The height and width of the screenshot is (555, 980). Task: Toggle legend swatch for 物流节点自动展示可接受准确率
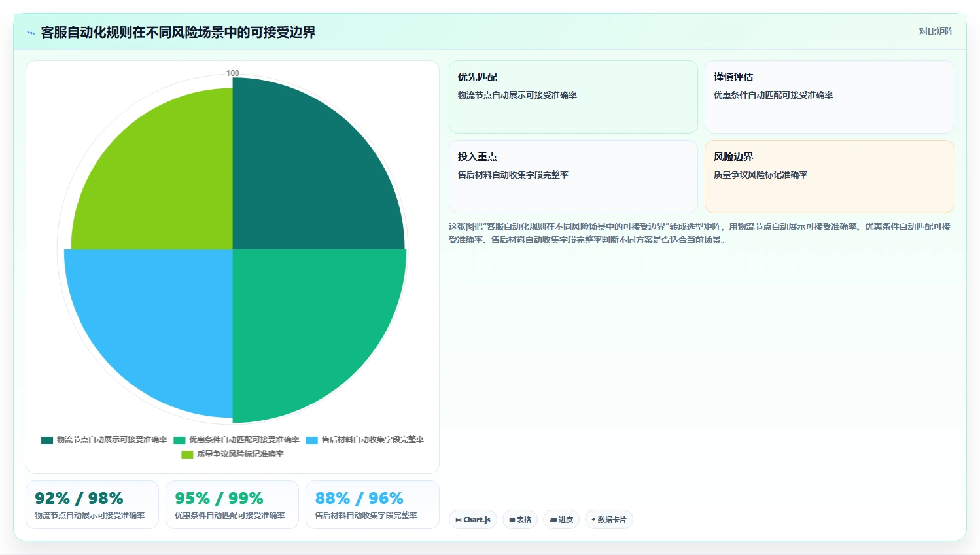click(x=47, y=440)
